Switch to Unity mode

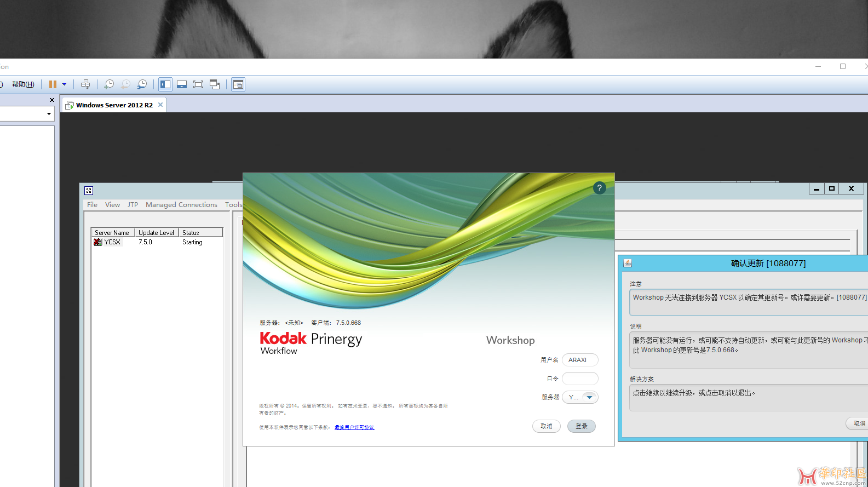(215, 84)
